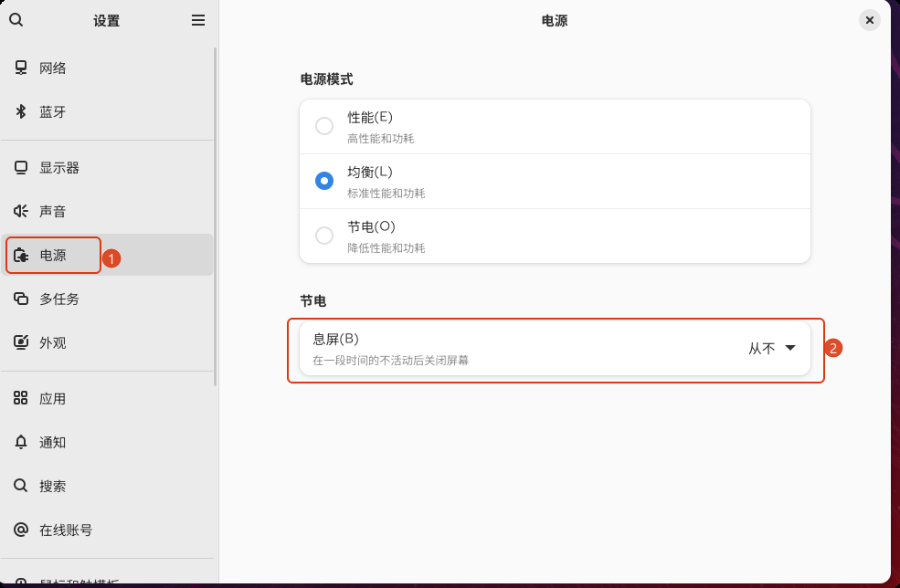Screen dimensions: 900x588
Task: Click the 标准性能和功耗 description text
Action: [386, 194]
